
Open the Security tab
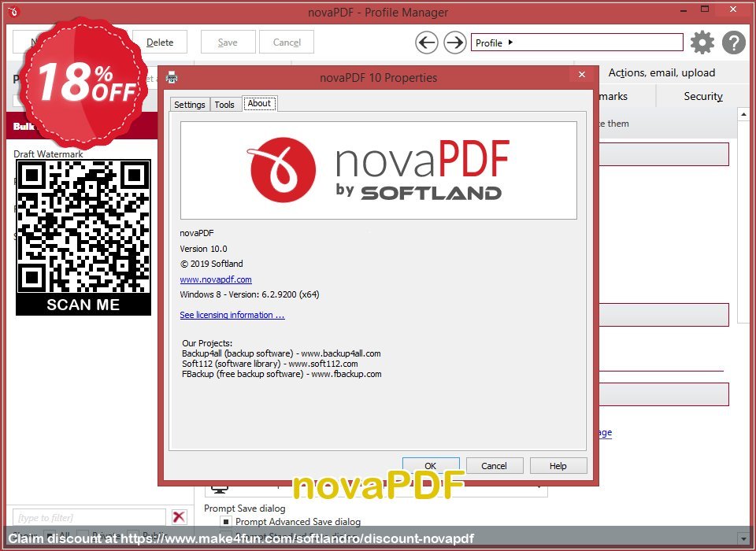coord(703,96)
